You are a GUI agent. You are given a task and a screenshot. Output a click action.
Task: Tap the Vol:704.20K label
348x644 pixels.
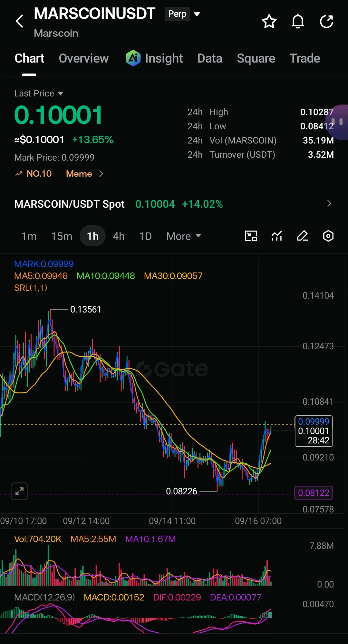tap(38, 539)
